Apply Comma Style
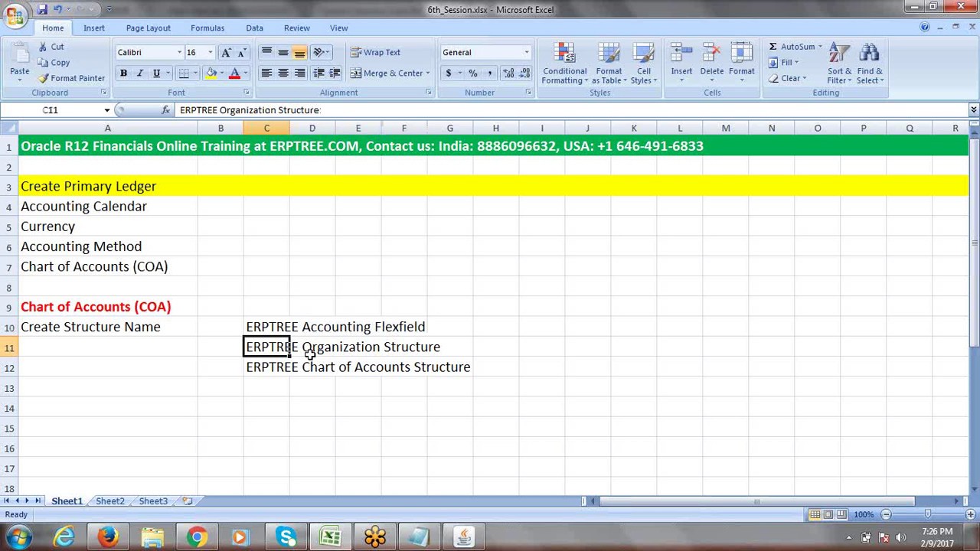980x551 pixels. pos(489,73)
